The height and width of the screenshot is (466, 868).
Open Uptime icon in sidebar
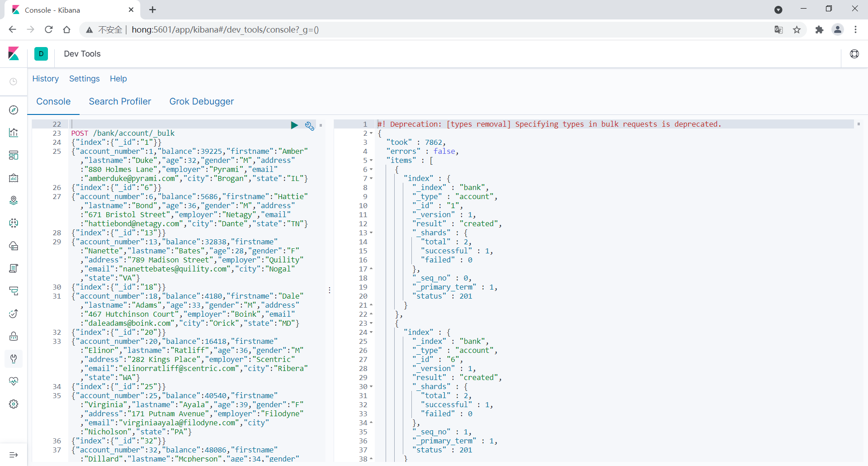[x=14, y=314]
